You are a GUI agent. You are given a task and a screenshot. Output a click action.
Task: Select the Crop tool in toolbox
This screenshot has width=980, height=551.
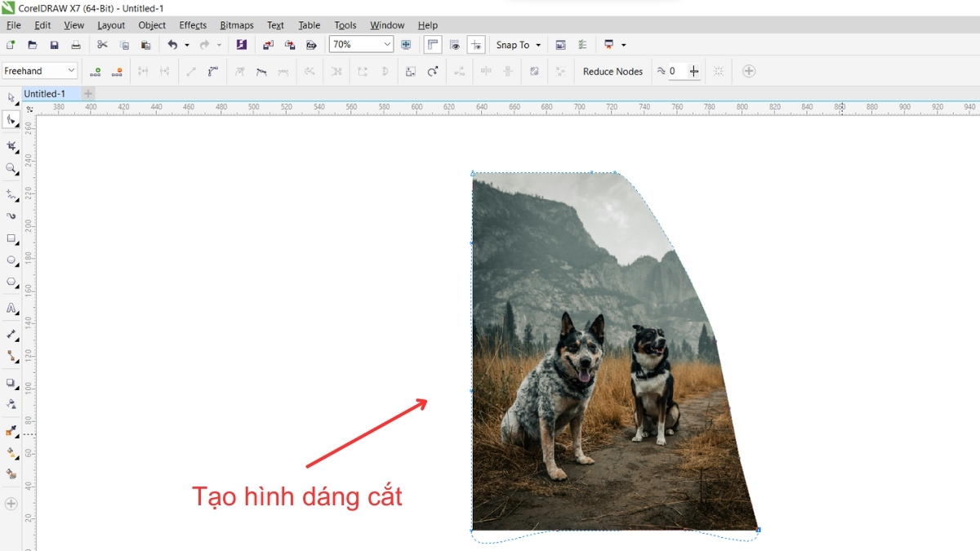[11, 146]
